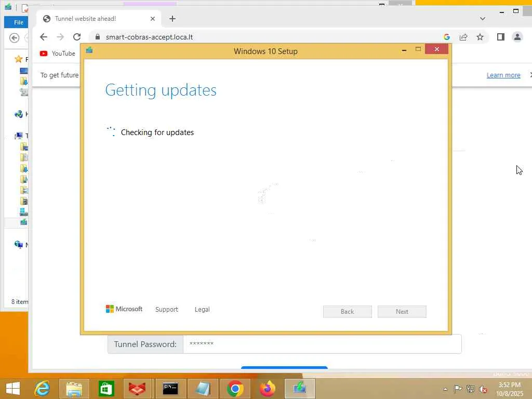The height and width of the screenshot is (399, 532).
Task: Select Favorites star in Explorer sidebar
Action: pos(19,59)
